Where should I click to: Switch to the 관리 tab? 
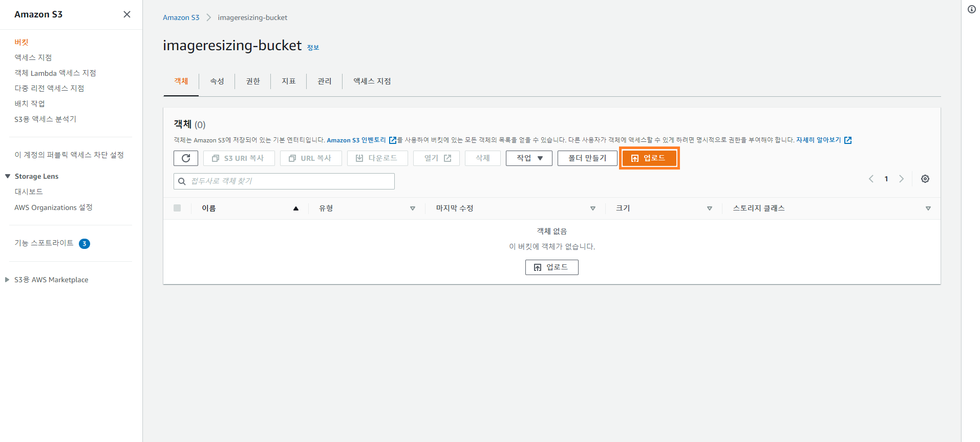pos(325,81)
